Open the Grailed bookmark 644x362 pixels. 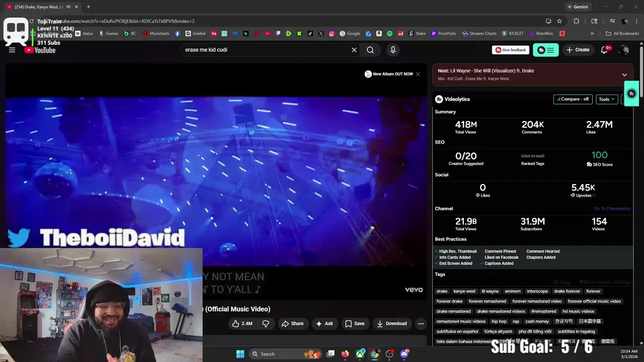click(196, 34)
